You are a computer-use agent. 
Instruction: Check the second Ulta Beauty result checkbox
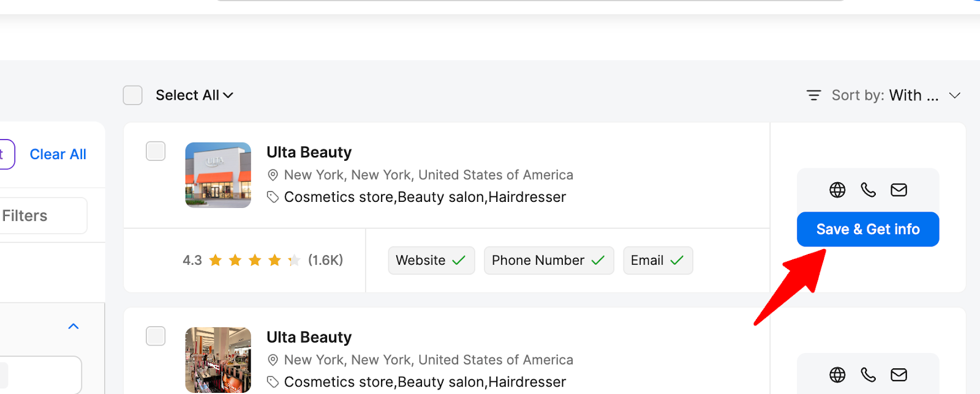tap(156, 336)
